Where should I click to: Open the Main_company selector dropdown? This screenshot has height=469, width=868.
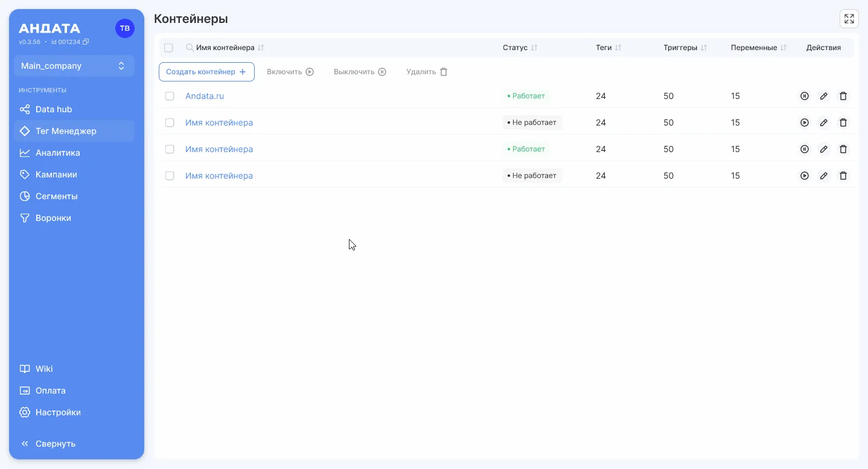click(x=74, y=66)
